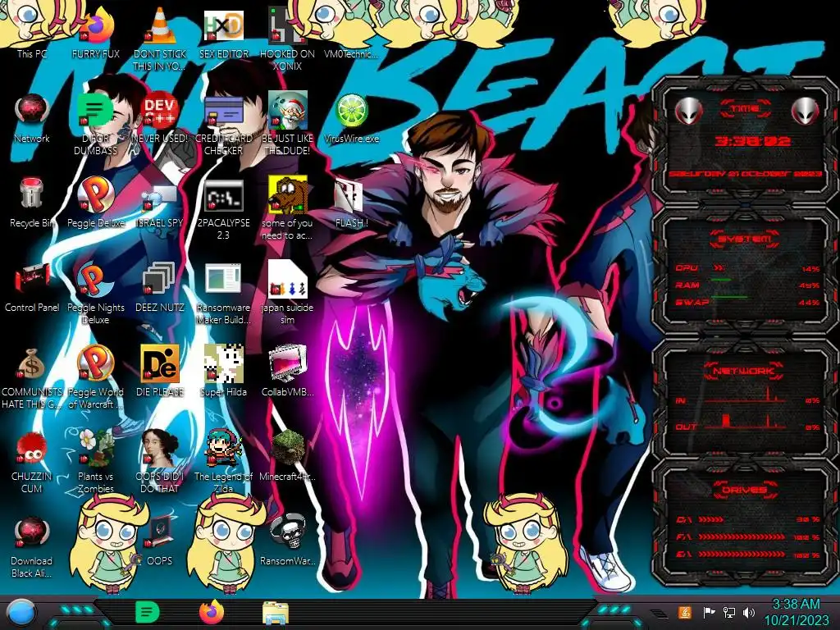Click the volume speaker tray icon
The image size is (840, 630).
[x=749, y=612]
